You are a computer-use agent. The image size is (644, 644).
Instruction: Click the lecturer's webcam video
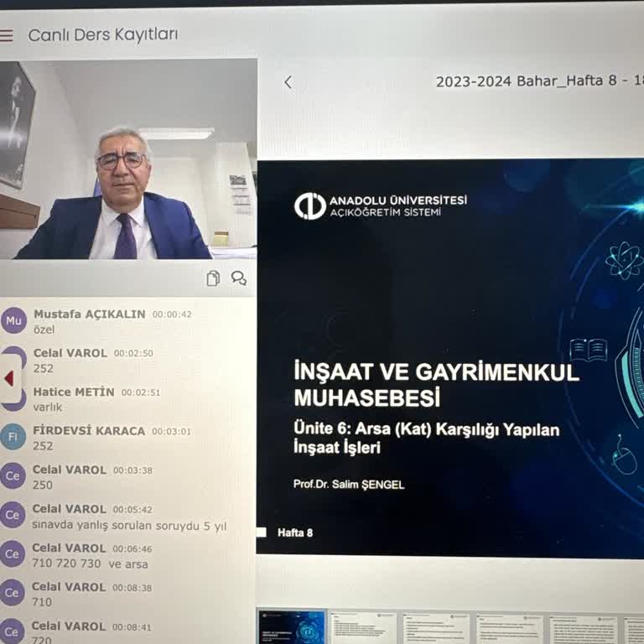tap(128, 159)
